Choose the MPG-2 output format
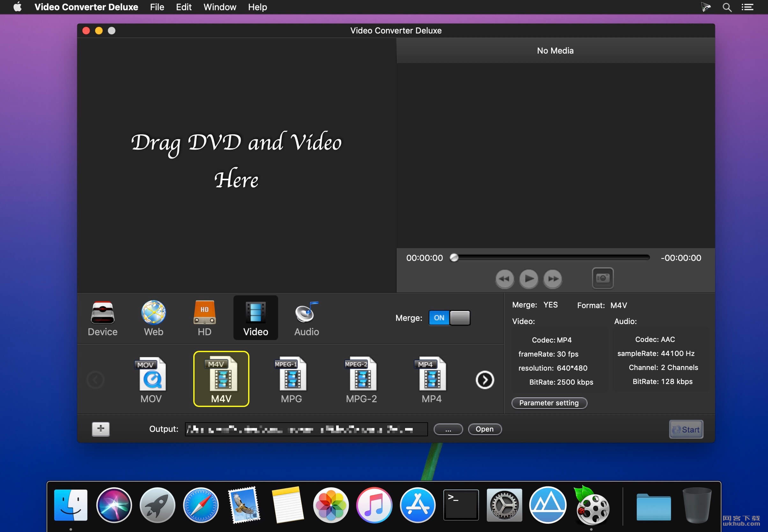 [x=361, y=379]
